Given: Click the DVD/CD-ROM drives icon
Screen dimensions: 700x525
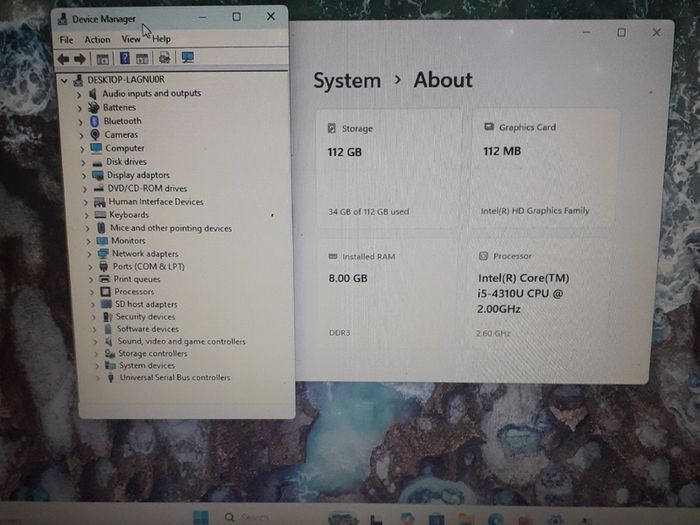Looking at the screenshot, I should (x=99, y=189).
